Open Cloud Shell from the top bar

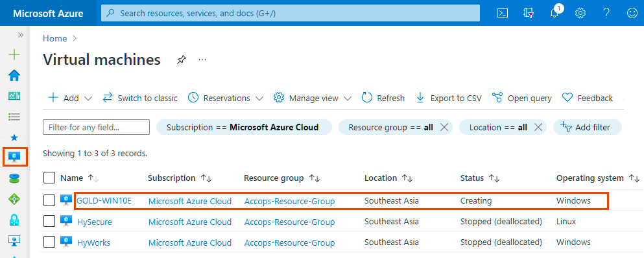[x=503, y=13]
